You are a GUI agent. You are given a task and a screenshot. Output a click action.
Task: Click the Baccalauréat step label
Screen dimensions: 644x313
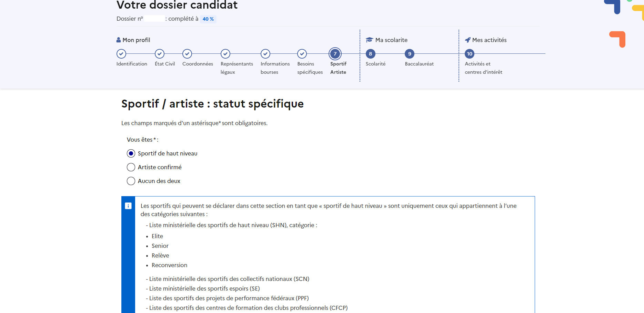[x=419, y=64]
